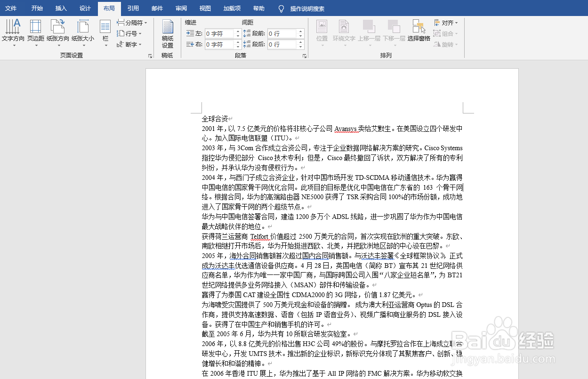
Task: Switch to the 帮助 tab
Action: (x=259, y=8)
